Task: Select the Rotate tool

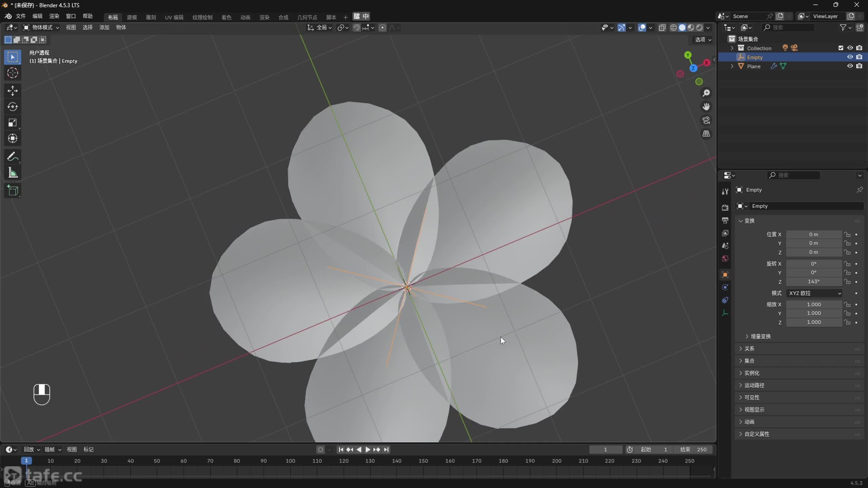Action: coord(13,107)
